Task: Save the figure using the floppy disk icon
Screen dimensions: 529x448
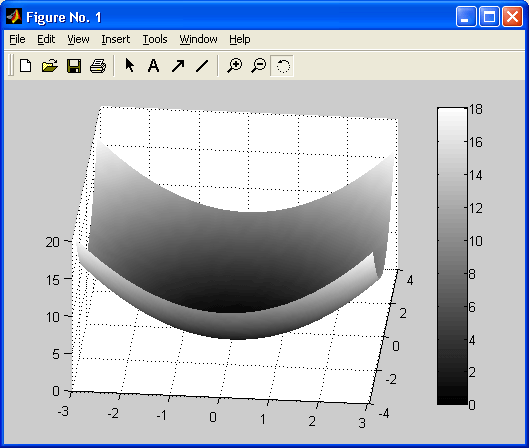Action: click(74, 65)
